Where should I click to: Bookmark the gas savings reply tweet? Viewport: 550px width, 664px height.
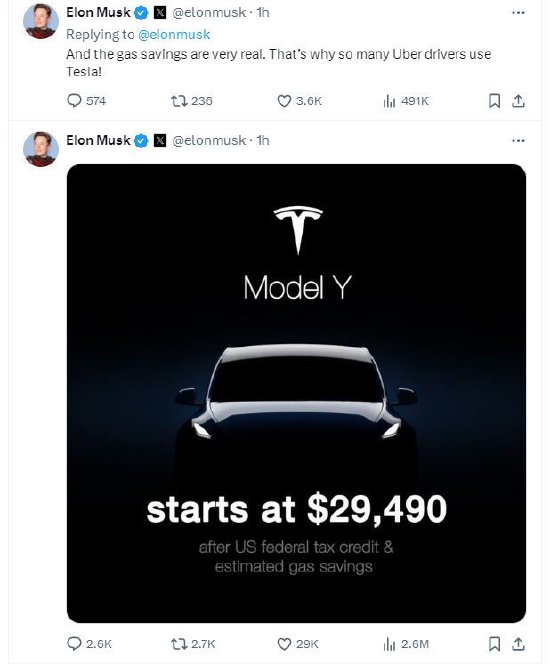click(494, 101)
